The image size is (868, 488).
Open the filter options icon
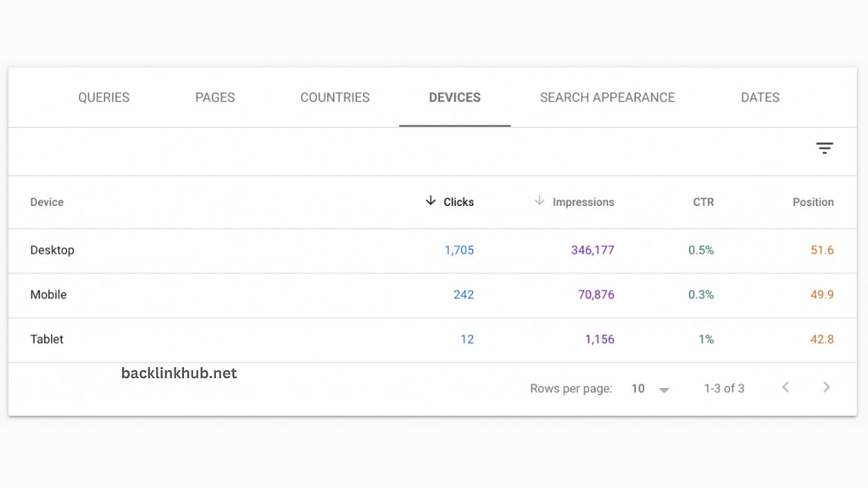[824, 147]
